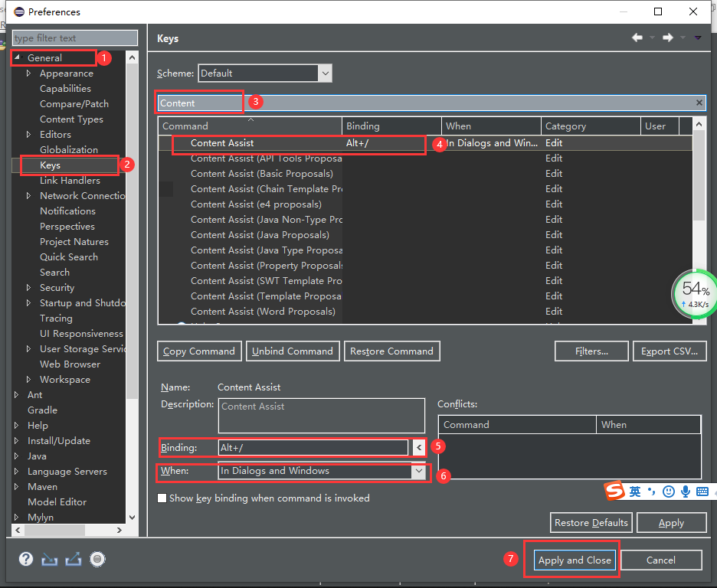The width and height of the screenshot is (717, 588).
Task: Click the Sogou input method S icon
Action: click(x=615, y=491)
